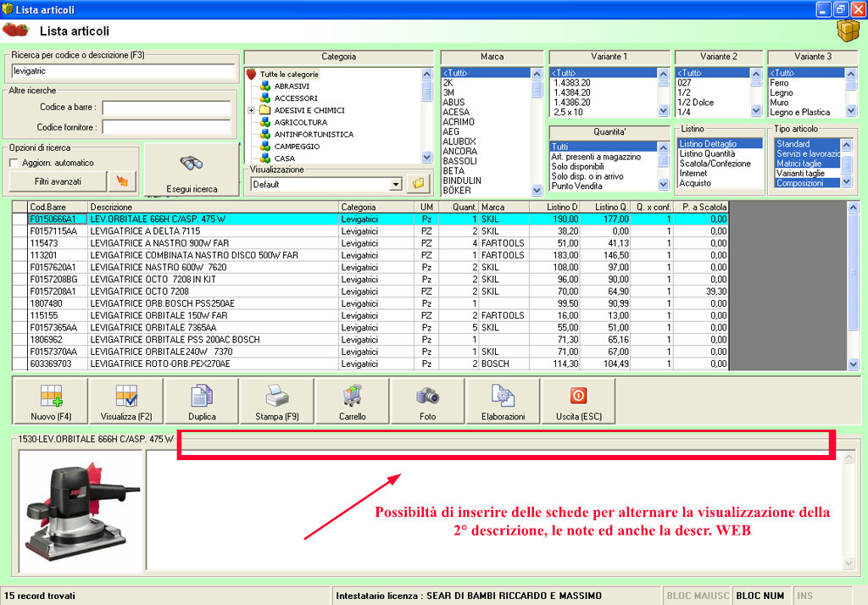This screenshot has width=868, height=605.
Task: Select the CAMPEGGIO category
Action: click(x=297, y=147)
